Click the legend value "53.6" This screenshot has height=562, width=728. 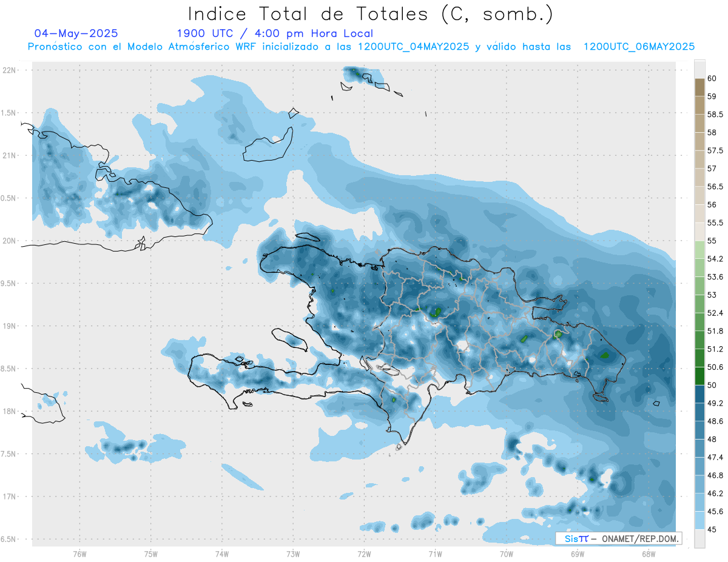[715, 276]
